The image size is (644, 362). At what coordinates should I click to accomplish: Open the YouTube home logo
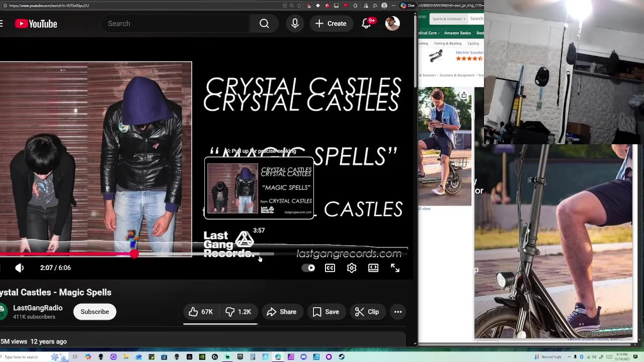pos(36,24)
